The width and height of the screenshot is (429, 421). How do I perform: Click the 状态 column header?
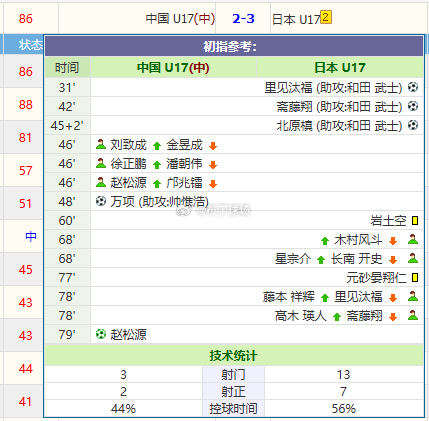pos(30,44)
